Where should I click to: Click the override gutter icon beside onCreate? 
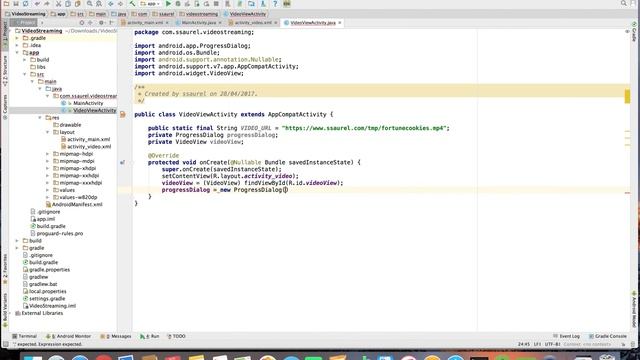[x=122, y=162]
